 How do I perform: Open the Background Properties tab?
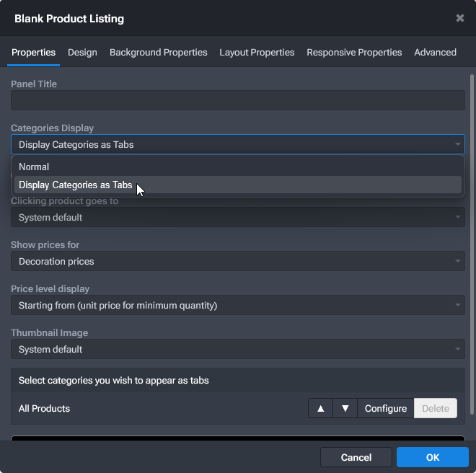158,53
